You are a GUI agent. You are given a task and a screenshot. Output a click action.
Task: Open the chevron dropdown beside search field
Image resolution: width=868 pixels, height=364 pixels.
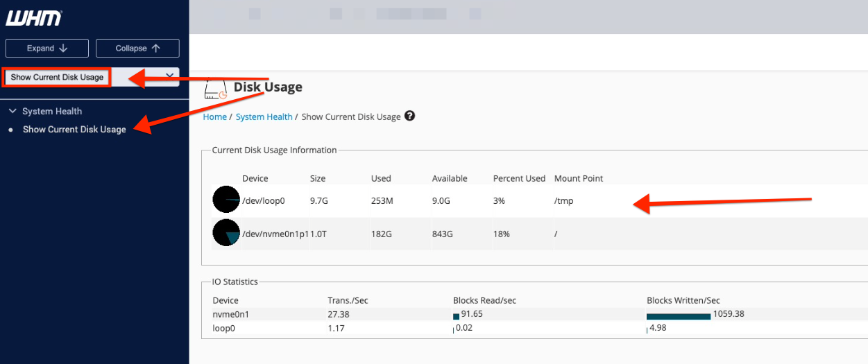click(x=169, y=76)
